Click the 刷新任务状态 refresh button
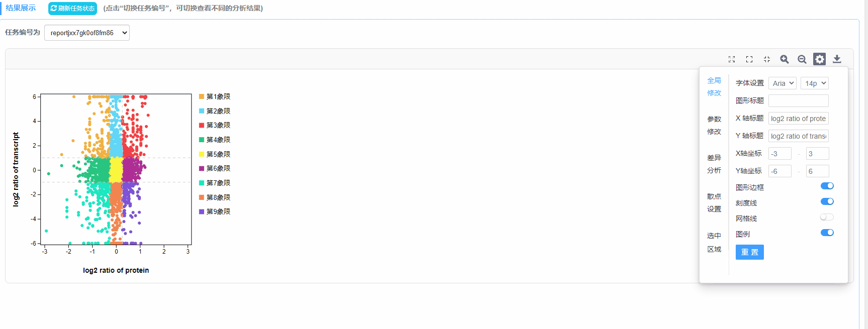Viewport: 868px width, 329px height. pyautogui.click(x=72, y=9)
